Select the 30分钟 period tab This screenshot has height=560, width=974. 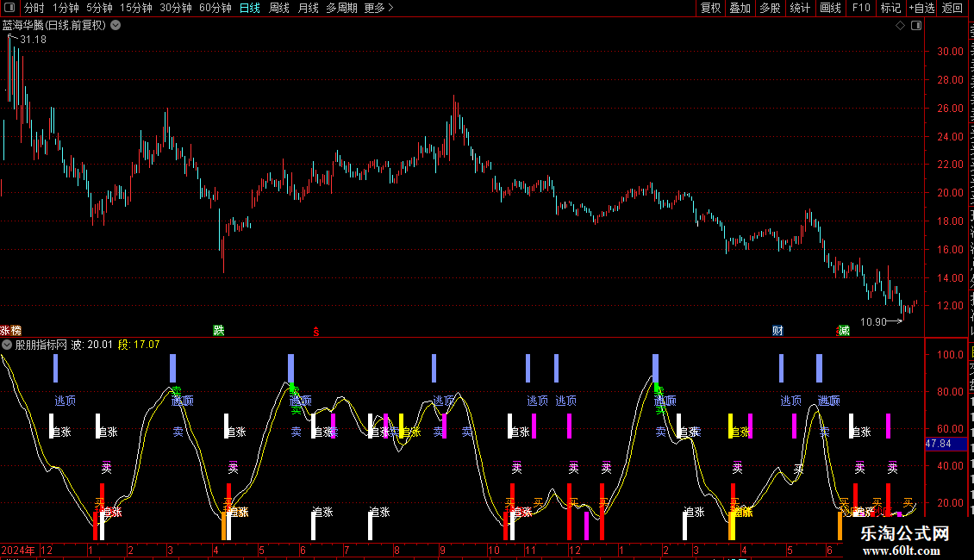click(175, 8)
